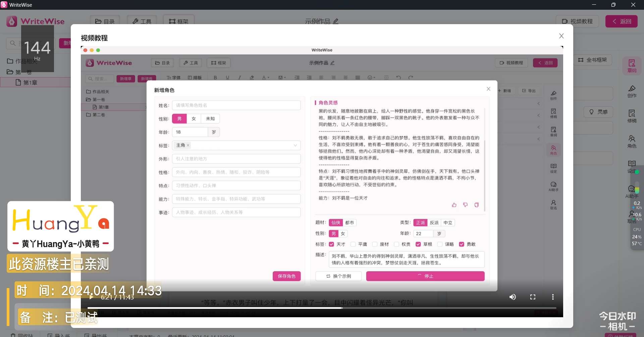
Task: Close the 新增角色 dialog in the video
Action: [488, 89]
